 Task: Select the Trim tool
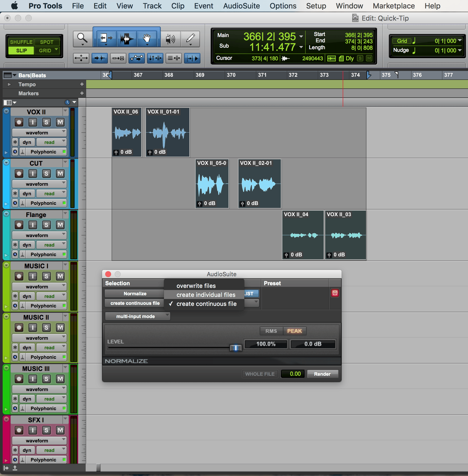point(106,39)
